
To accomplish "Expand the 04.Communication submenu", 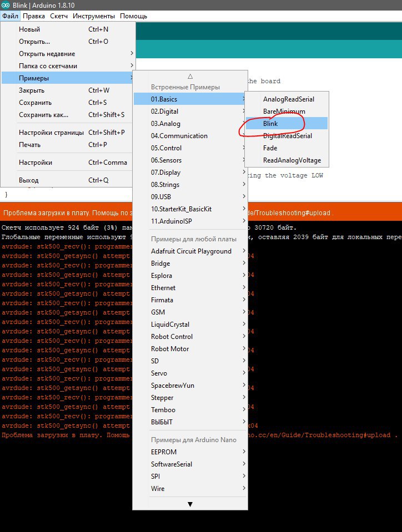I will [x=190, y=136].
